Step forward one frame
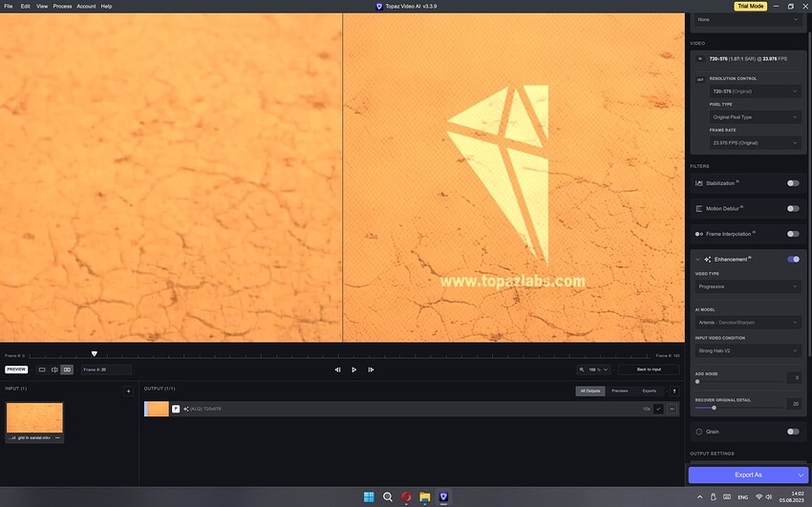Viewport: 812px width, 507px height. click(371, 370)
